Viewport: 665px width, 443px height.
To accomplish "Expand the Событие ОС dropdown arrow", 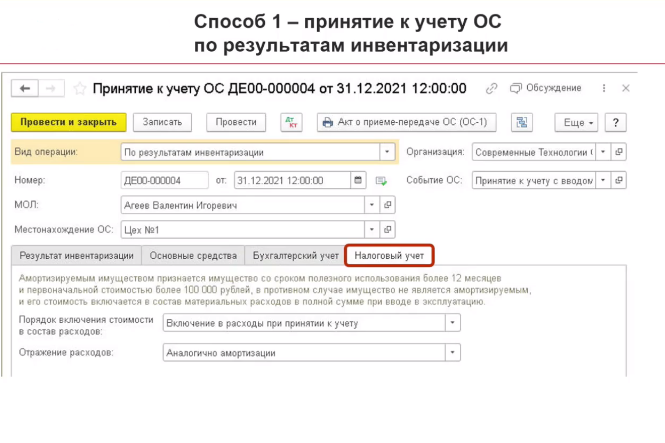I will point(603,180).
